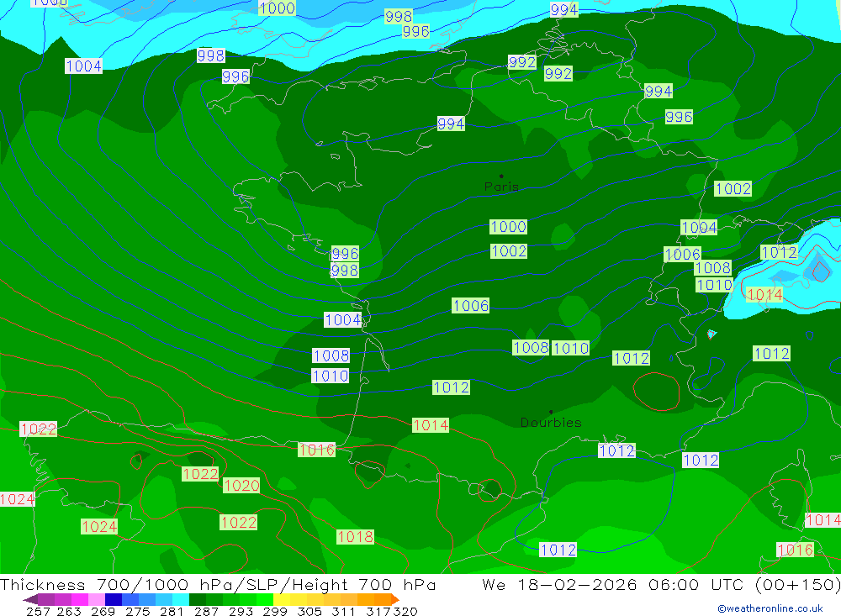Click the purple arrow at legend's left end
Viewport: 841px width, 616px height.
(x=30, y=599)
